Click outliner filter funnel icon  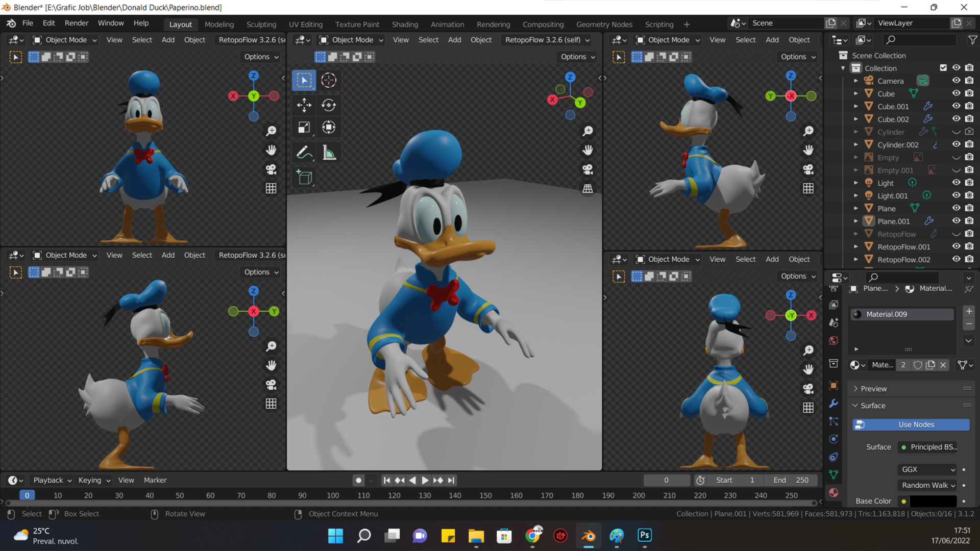click(973, 40)
